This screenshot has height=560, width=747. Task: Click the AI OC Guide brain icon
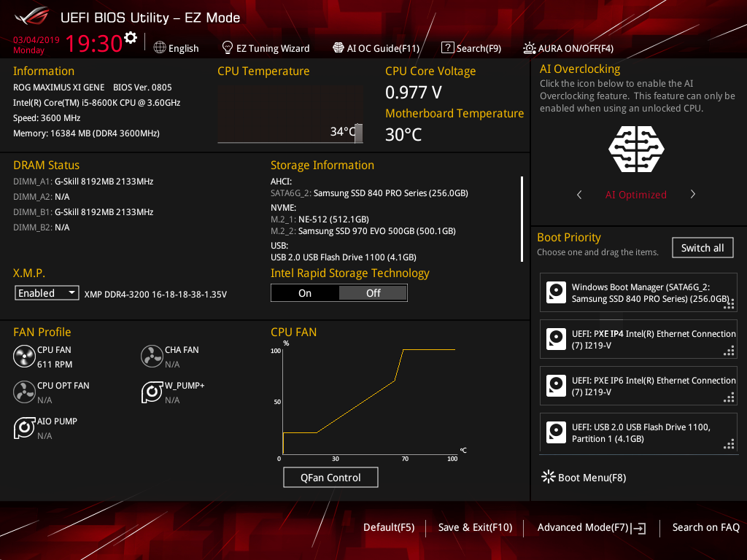click(x=338, y=47)
